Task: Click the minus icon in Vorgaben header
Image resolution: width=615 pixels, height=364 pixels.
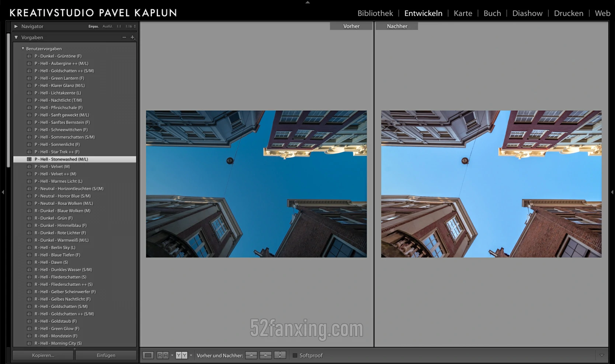Action: pyautogui.click(x=124, y=37)
